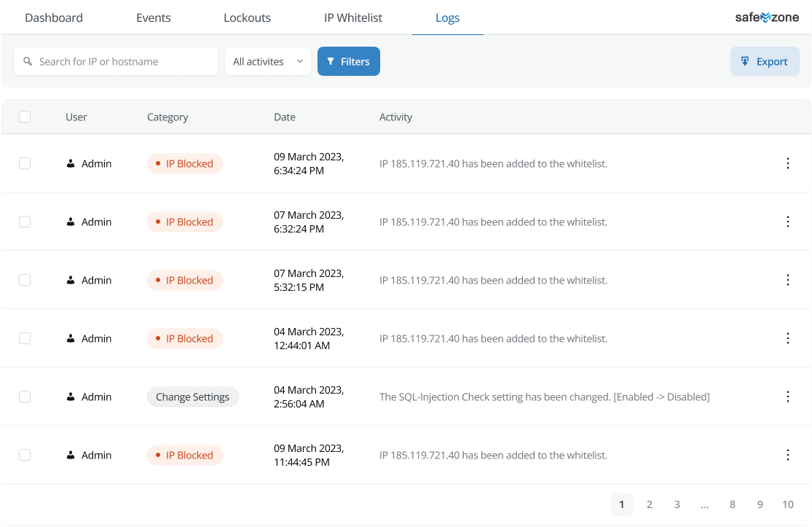Click the safezone logo

coord(767,17)
